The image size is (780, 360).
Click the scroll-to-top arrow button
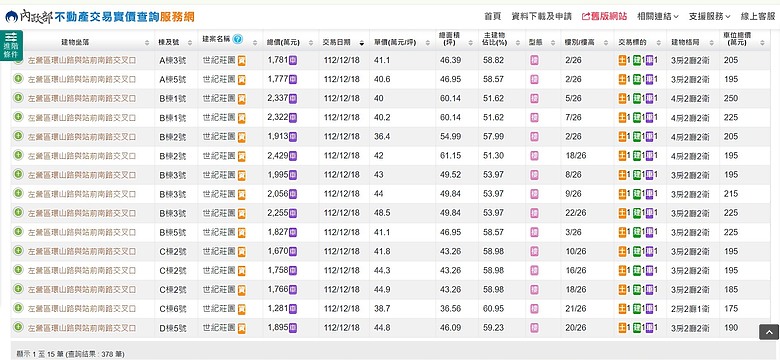pyautogui.click(x=769, y=332)
